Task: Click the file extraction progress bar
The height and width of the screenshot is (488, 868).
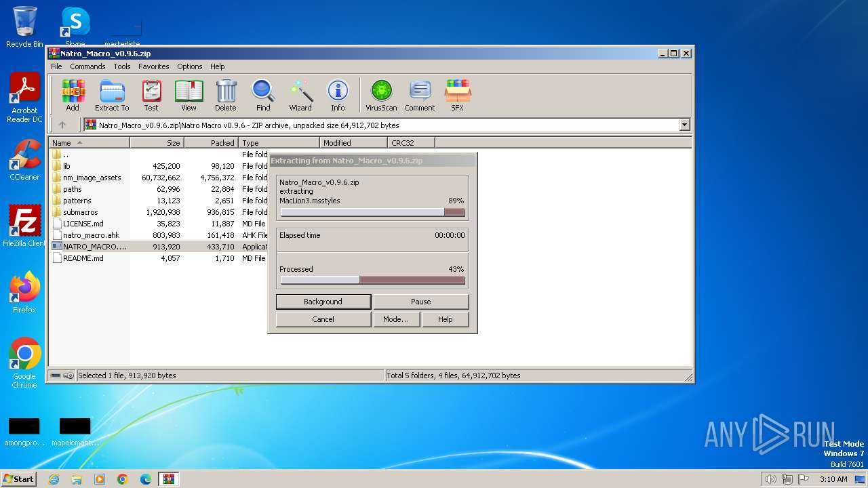Action: (x=373, y=212)
